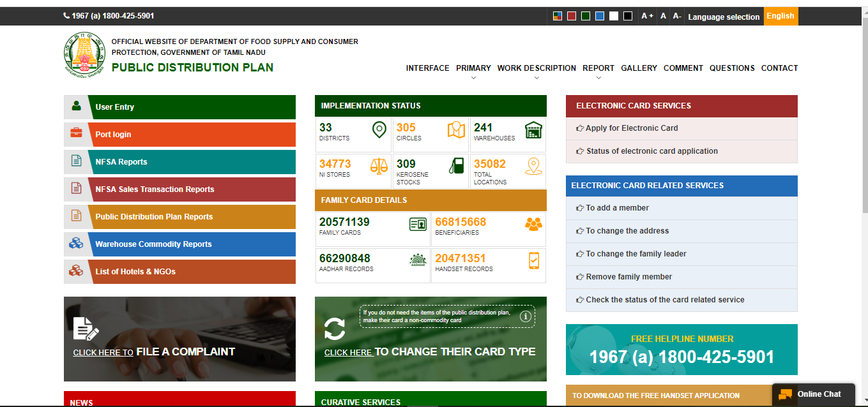Click the Port login briefcase icon
The height and width of the screenshot is (407, 868).
[x=76, y=133]
